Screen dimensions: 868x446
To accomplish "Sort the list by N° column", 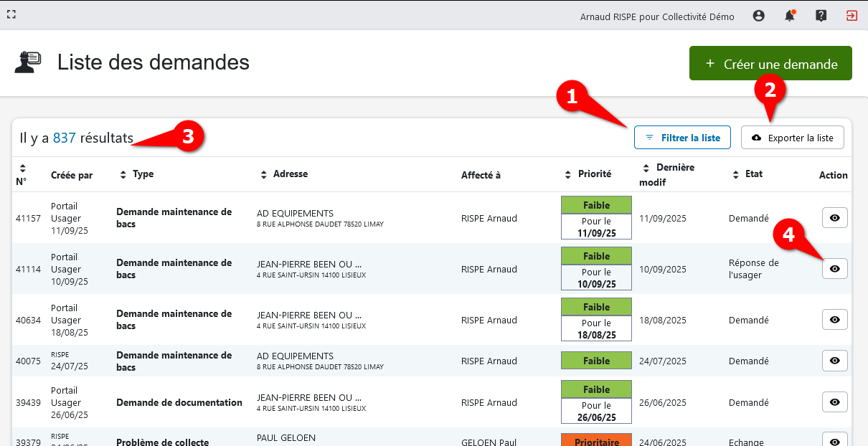I will tap(22, 174).
